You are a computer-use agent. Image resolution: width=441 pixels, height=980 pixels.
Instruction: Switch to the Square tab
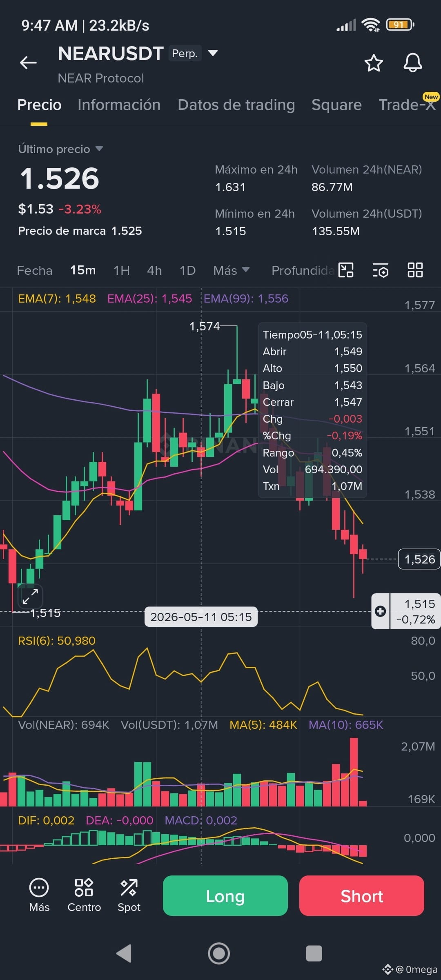[x=336, y=105]
